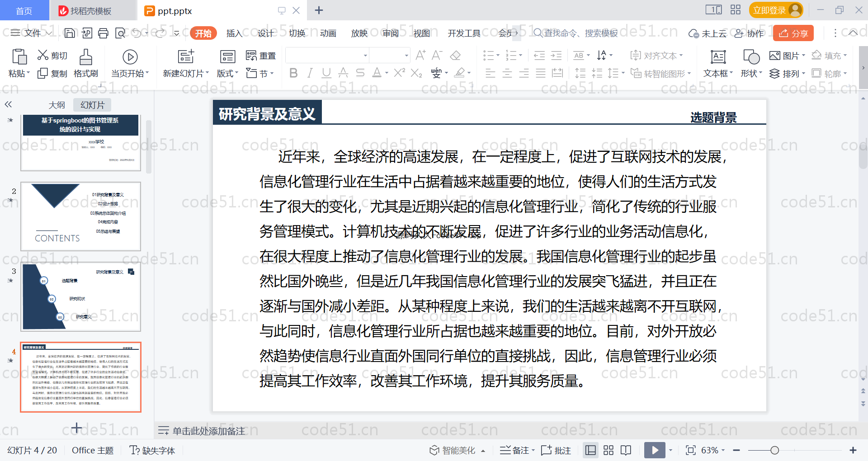Switch to slide sorter view icon
The image size is (868, 461).
609,450
